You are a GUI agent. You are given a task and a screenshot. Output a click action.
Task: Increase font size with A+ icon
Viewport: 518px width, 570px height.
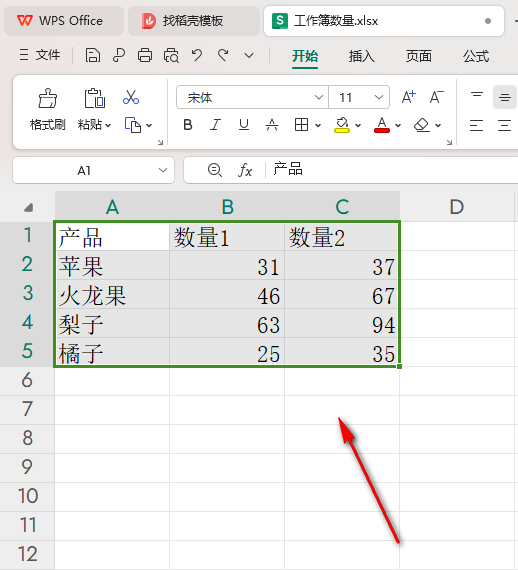(x=409, y=97)
